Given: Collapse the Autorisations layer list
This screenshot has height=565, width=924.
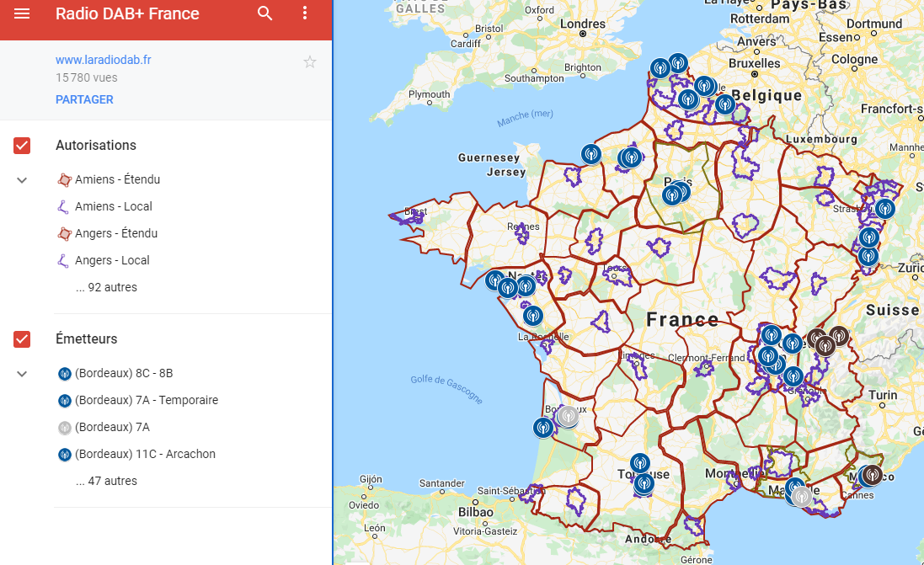Looking at the screenshot, I should coord(22,179).
